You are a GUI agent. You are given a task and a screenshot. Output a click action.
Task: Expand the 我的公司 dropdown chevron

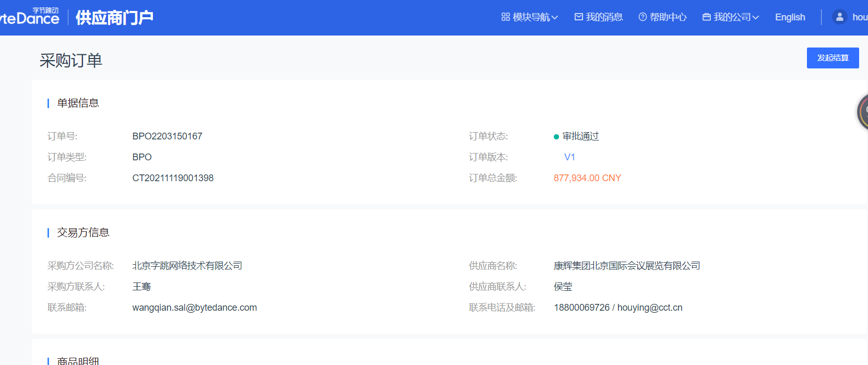click(x=755, y=18)
